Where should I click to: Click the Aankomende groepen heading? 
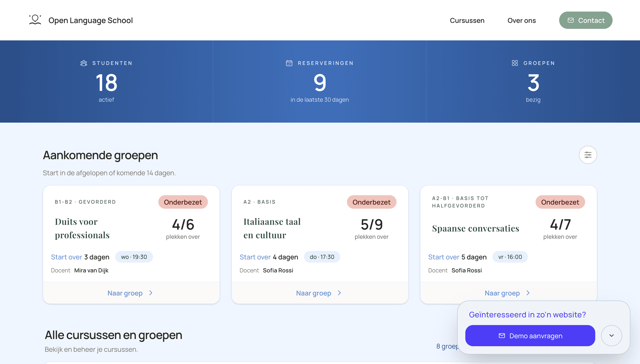point(100,155)
